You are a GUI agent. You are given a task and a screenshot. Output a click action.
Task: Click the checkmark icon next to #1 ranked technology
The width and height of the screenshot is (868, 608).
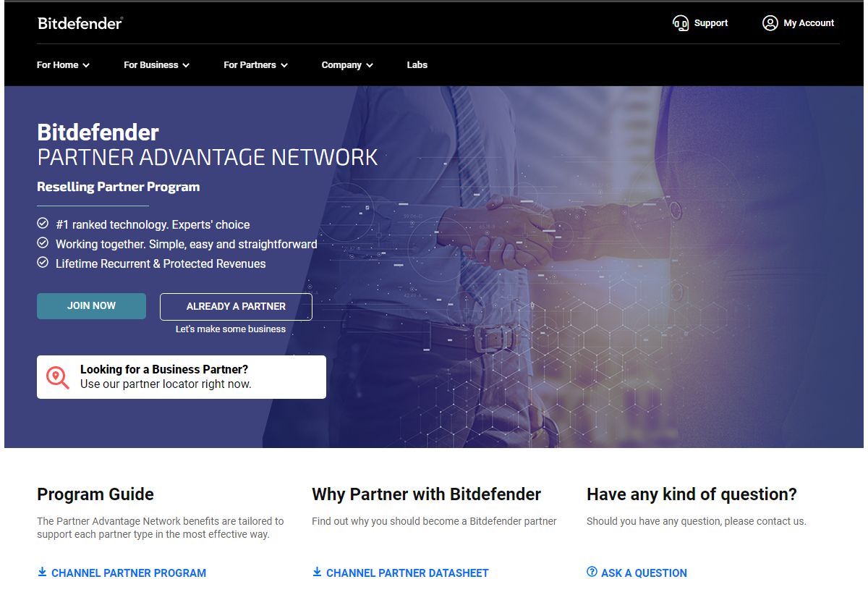(43, 224)
